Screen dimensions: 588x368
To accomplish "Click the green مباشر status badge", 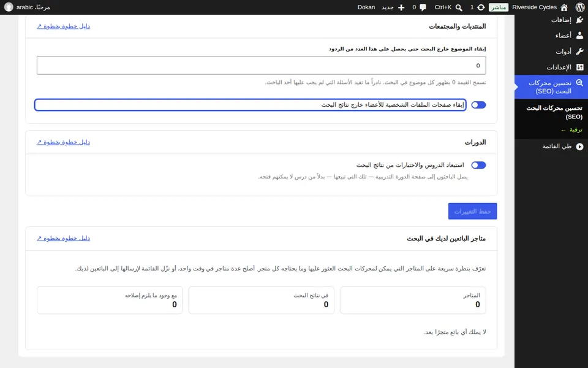I will pyautogui.click(x=499, y=7).
